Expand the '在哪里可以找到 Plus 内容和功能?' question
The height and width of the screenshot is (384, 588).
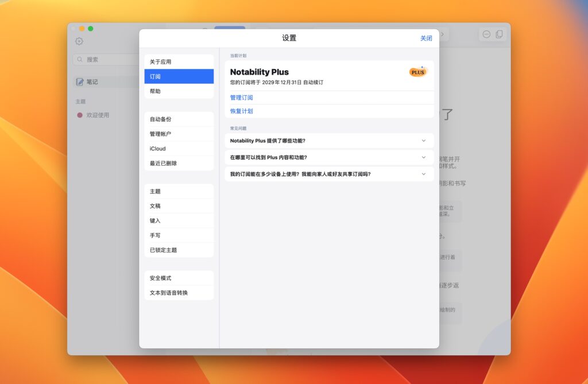click(328, 157)
